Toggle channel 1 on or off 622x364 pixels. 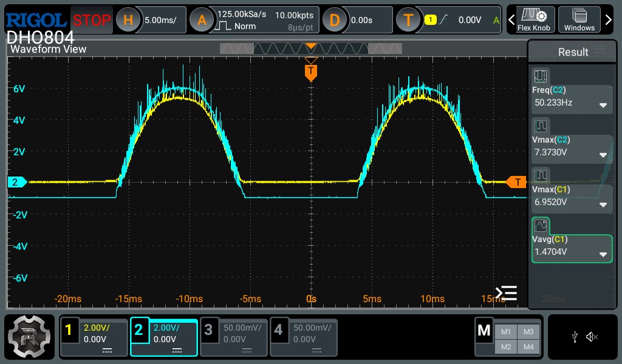coord(94,338)
